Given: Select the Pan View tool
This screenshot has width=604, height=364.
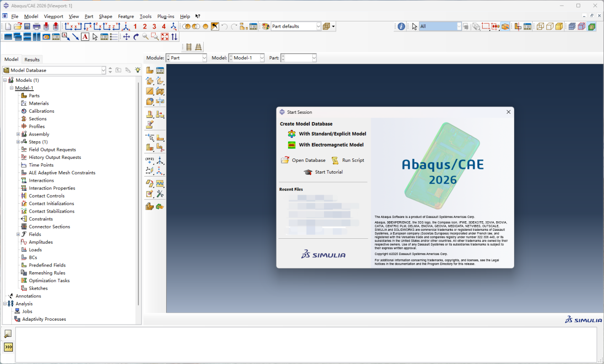Looking at the screenshot, I should tap(127, 37).
